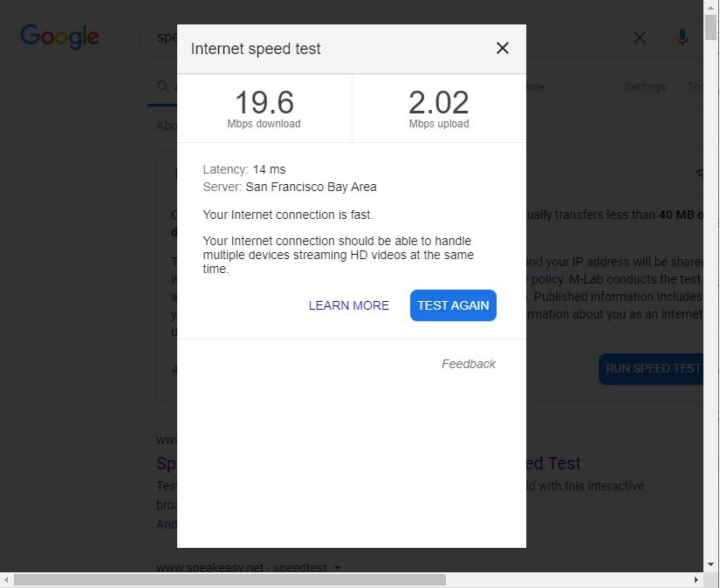720x588 pixels.
Task: Click the Feedback link in dialog
Action: 469,364
